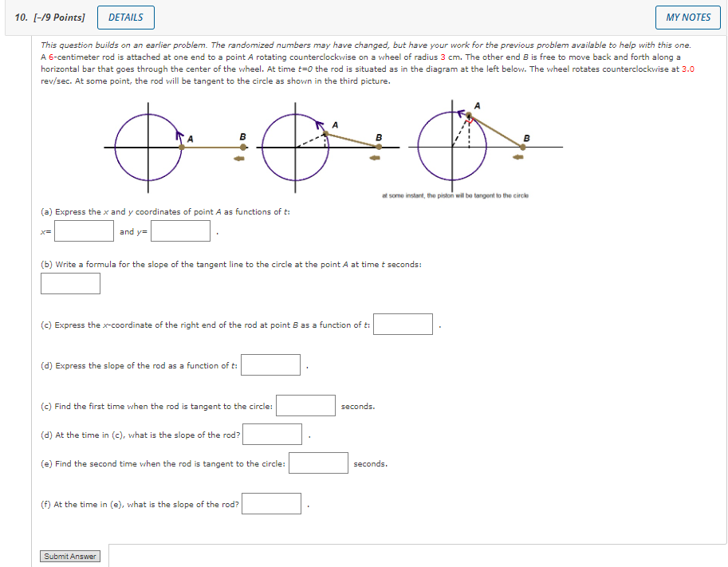This screenshot has width=728, height=567.
Task: Click the slope of the rod answer box in part (d)
Action: tap(270, 364)
